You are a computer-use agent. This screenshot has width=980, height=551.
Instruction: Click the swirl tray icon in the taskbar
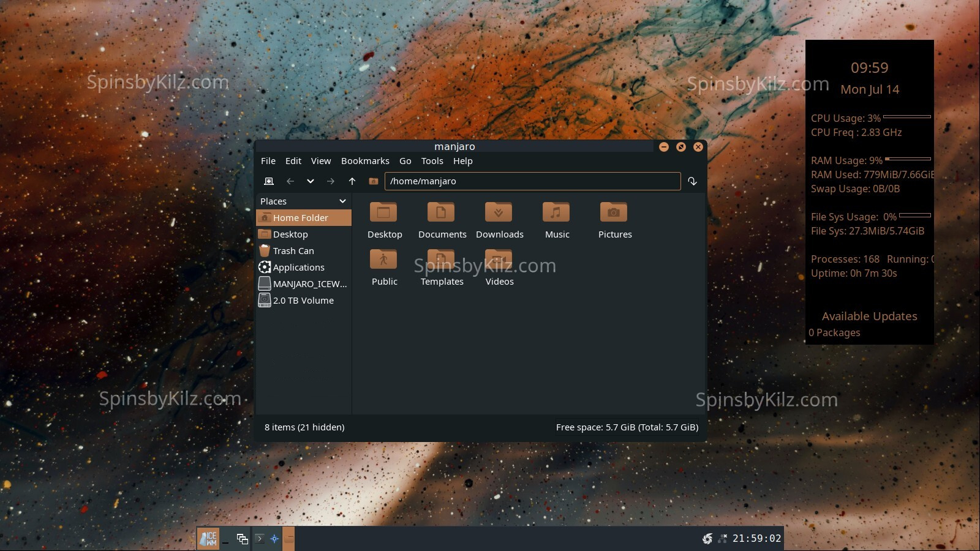(707, 539)
